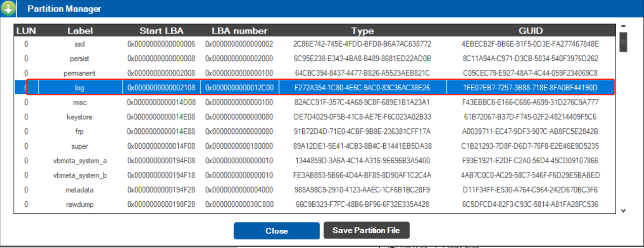Select the ssd partition label
This screenshot has height=248, width=644.
pos(79,44)
